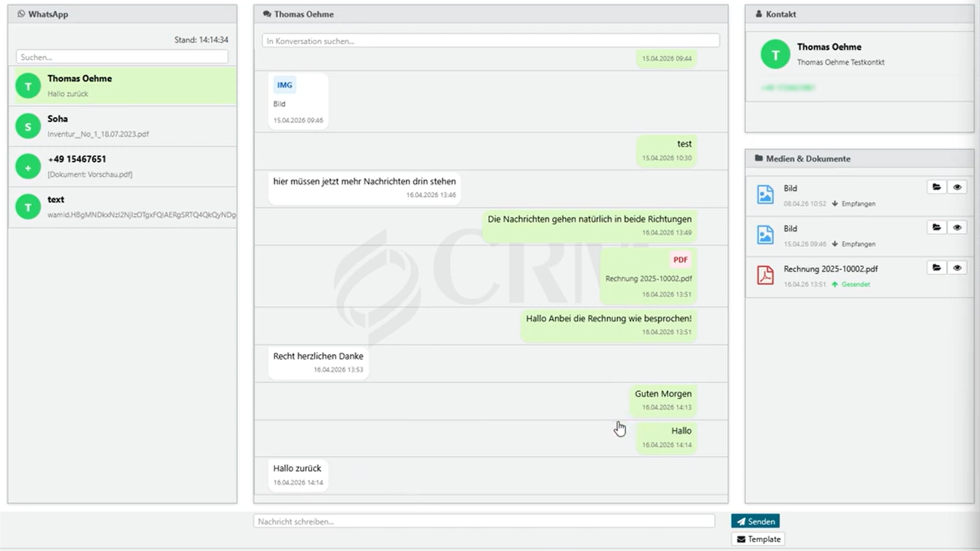The height and width of the screenshot is (551, 980).
Task: Click the Suchen contact search box
Action: pos(123,57)
